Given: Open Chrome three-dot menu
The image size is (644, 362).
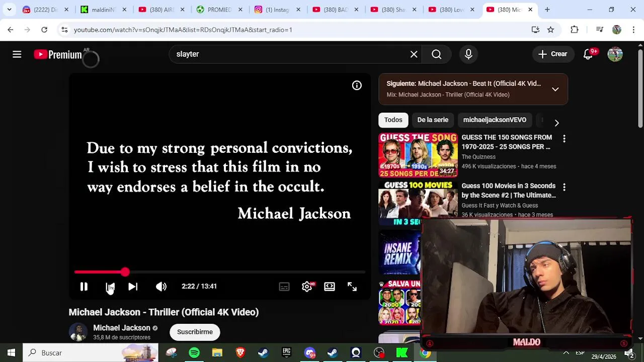Looking at the screenshot, I should (633, 30).
